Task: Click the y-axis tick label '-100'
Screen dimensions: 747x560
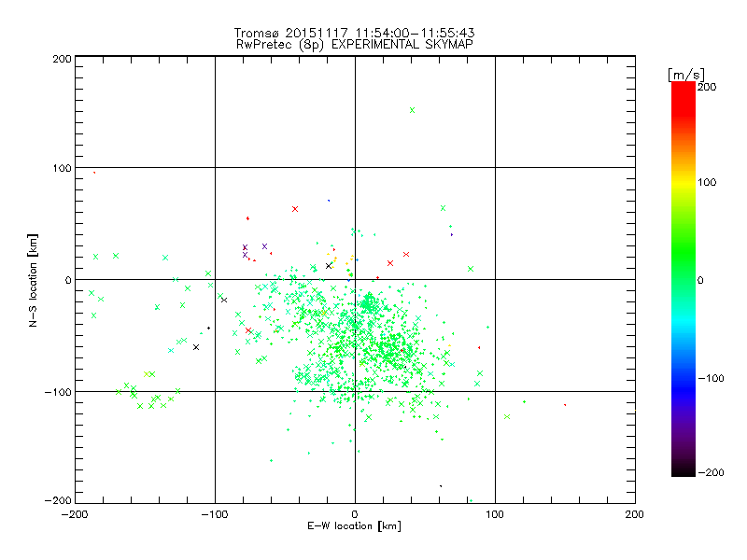Action: point(58,392)
